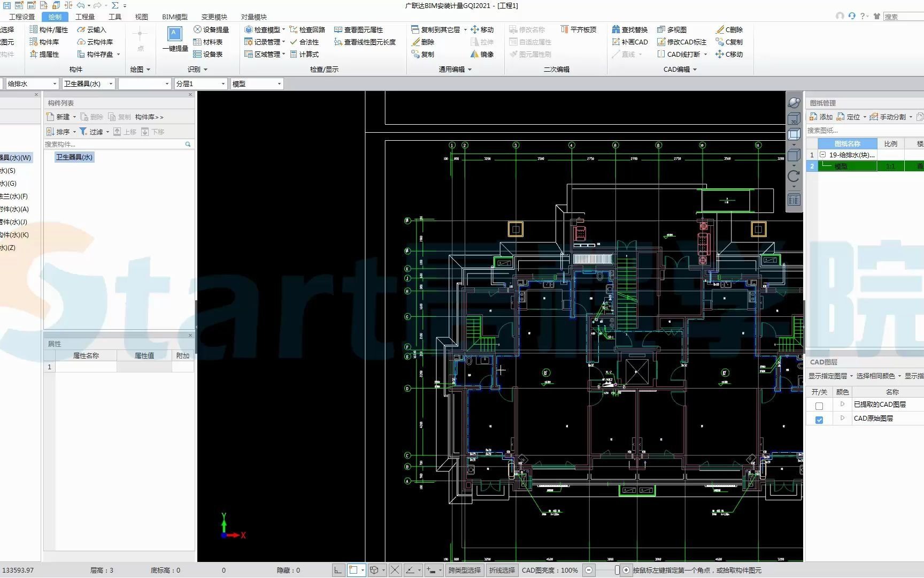Open 多视图 multi-view
The image size is (924, 578).
click(672, 29)
